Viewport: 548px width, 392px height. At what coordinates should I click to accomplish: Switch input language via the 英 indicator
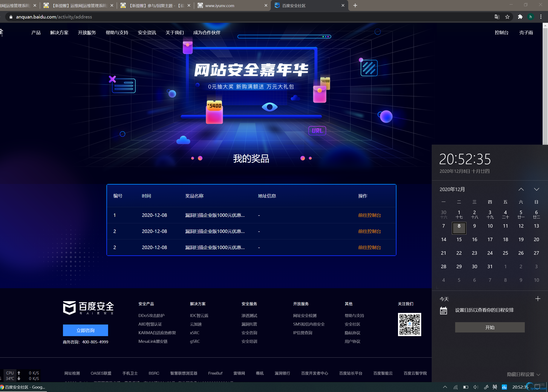tap(495, 387)
